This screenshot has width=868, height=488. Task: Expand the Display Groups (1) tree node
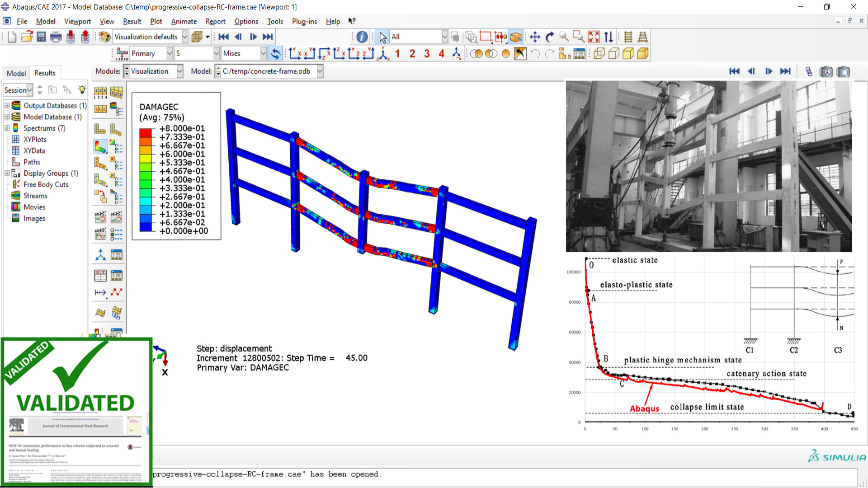(7, 174)
